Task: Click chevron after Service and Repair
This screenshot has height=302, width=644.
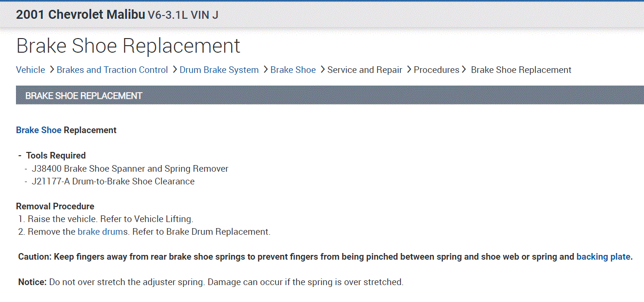Action: tap(408, 70)
